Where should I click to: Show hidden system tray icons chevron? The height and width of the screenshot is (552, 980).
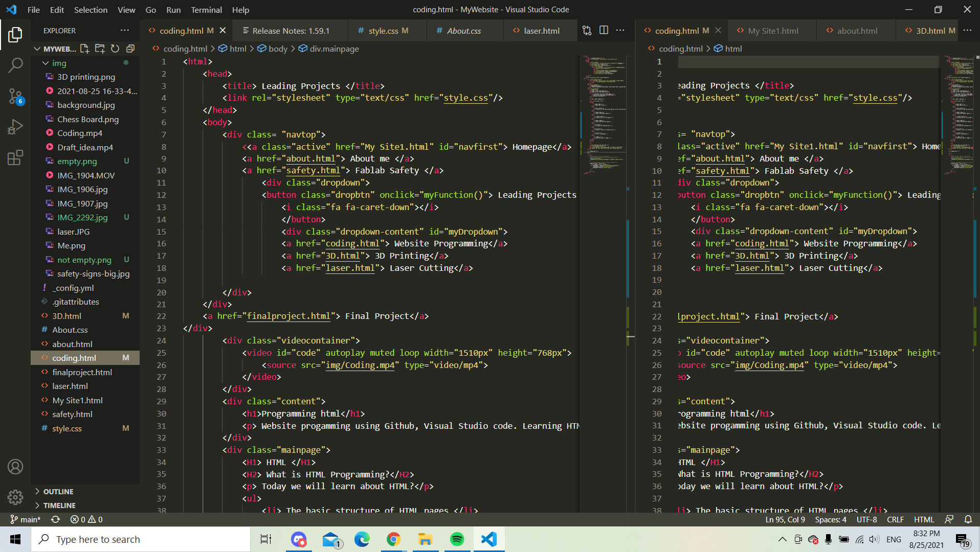tap(782, 539)
